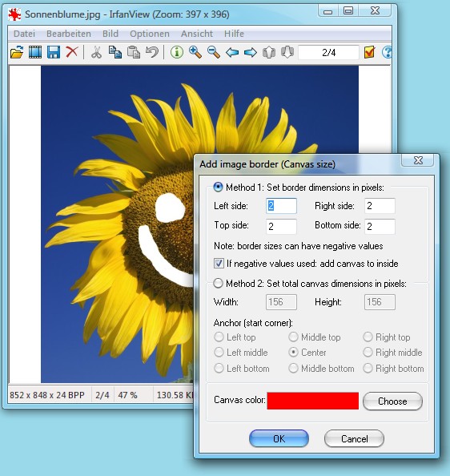Toggle add canvas to inside checkbox

pos(219,263)
